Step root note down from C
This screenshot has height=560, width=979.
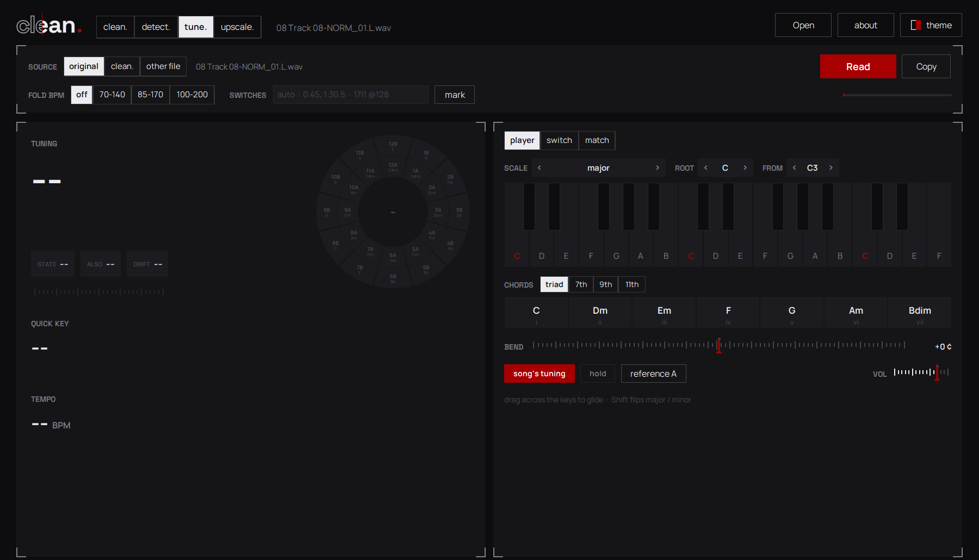click(x=706, y=167)
